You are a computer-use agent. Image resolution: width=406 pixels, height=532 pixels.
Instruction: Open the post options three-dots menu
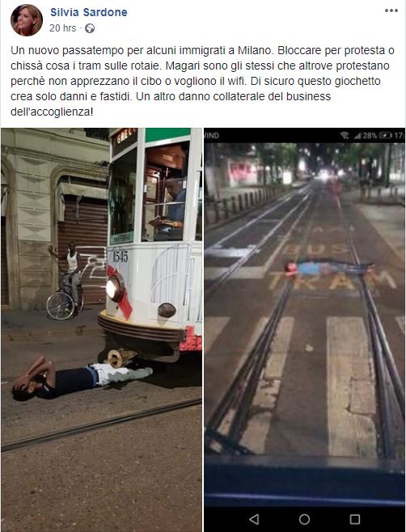tap(391, 11)
